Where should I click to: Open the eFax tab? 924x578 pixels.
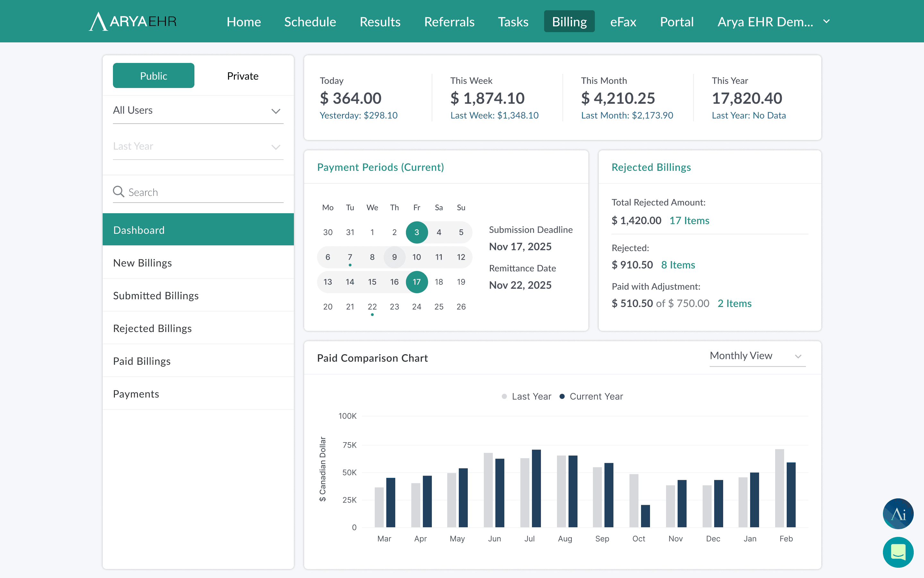tap(623, 22)
